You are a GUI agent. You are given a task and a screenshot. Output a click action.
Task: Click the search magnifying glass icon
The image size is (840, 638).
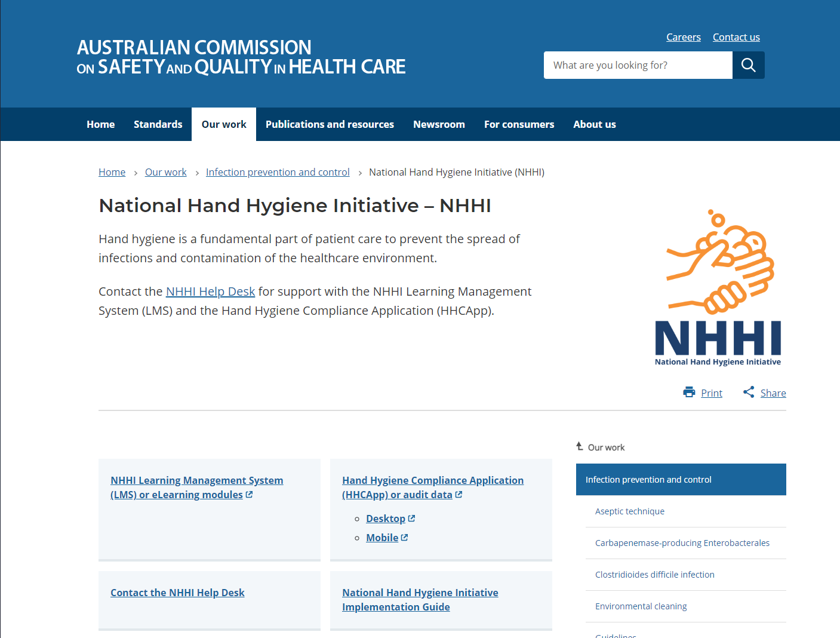pos(748,65)
